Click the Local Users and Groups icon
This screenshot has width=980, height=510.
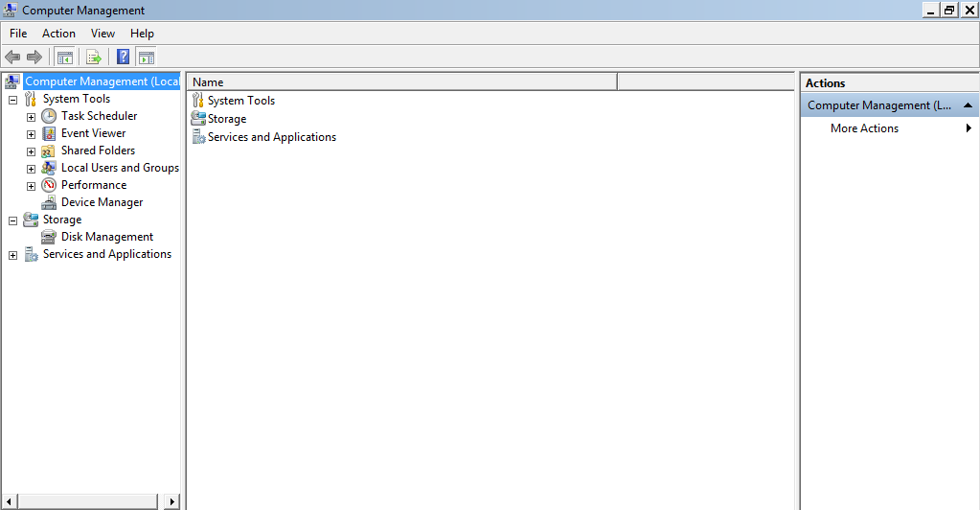pyautogui.click(x=49, y=168)
